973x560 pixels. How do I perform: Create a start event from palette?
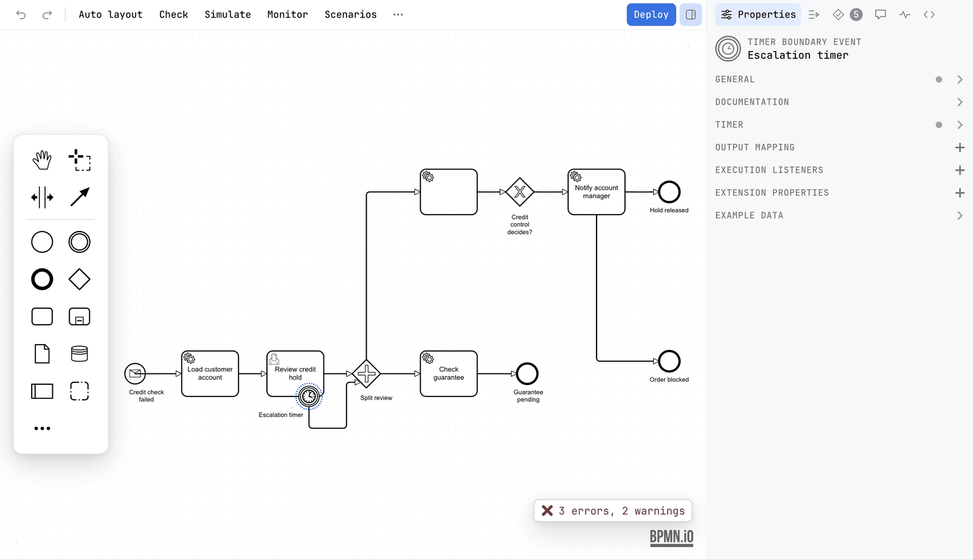tap(42, 242)
